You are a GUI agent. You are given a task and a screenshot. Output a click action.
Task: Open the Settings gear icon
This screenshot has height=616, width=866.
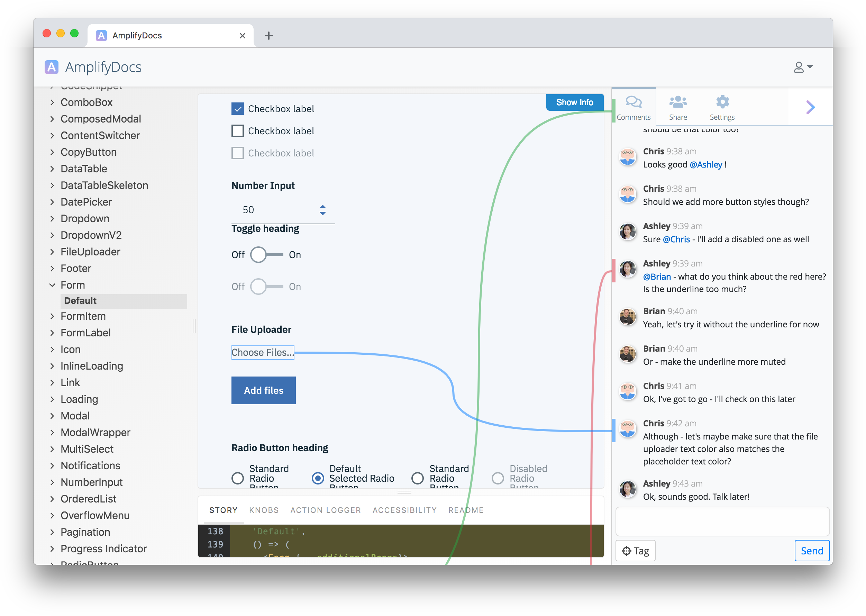[x=722, y=102]
